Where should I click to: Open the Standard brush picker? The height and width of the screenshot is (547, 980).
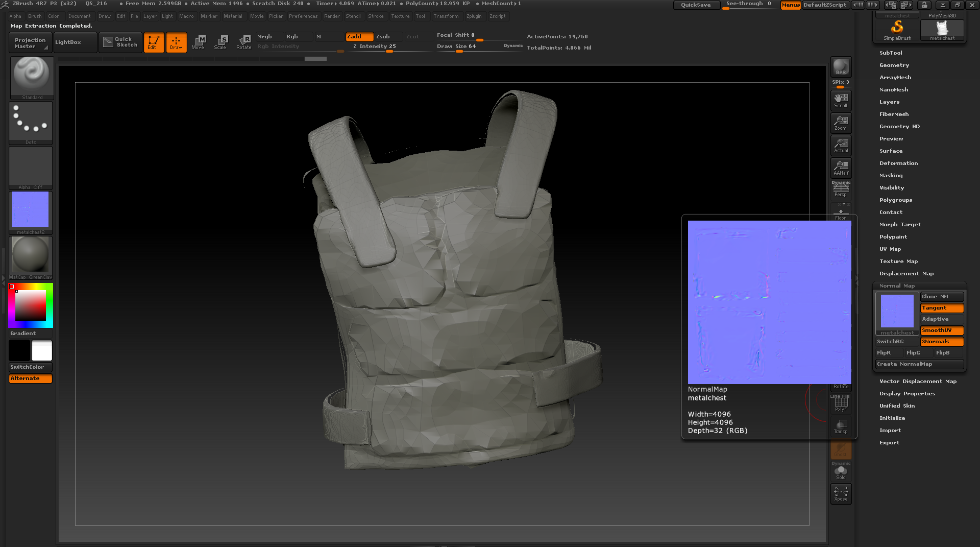[32, 78]
